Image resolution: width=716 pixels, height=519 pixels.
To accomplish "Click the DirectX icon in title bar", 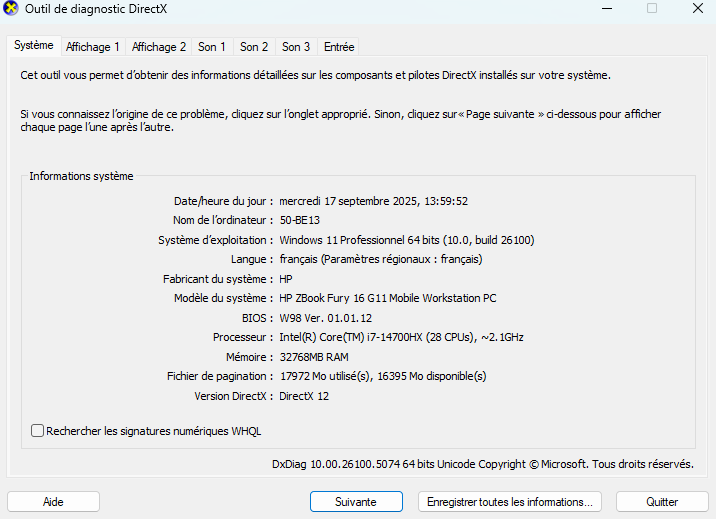I will pos(12,9).
